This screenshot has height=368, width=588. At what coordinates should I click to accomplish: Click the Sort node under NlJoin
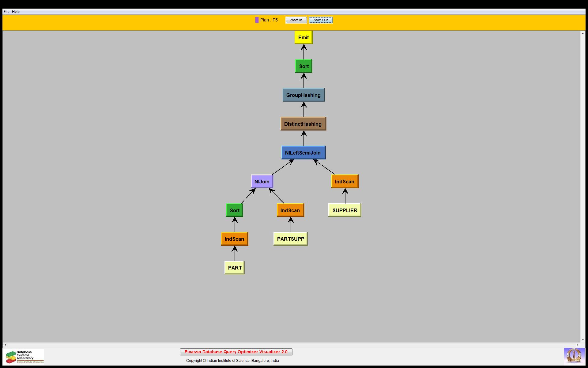(x=235, y=210)
